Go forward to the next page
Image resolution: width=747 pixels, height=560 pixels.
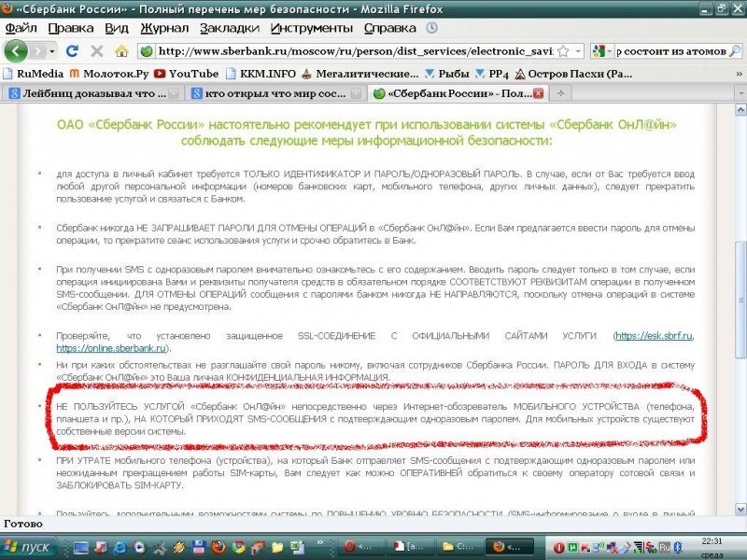[x=37, y=51]
